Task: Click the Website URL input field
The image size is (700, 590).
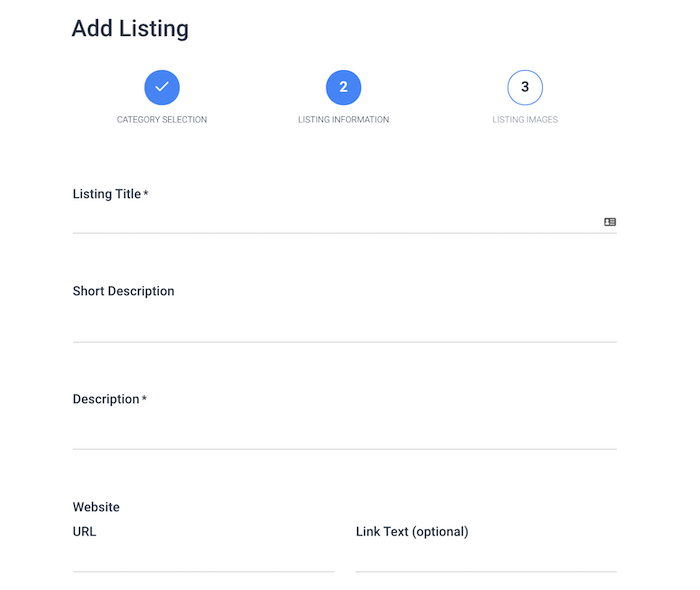Action: coord(204,560)
